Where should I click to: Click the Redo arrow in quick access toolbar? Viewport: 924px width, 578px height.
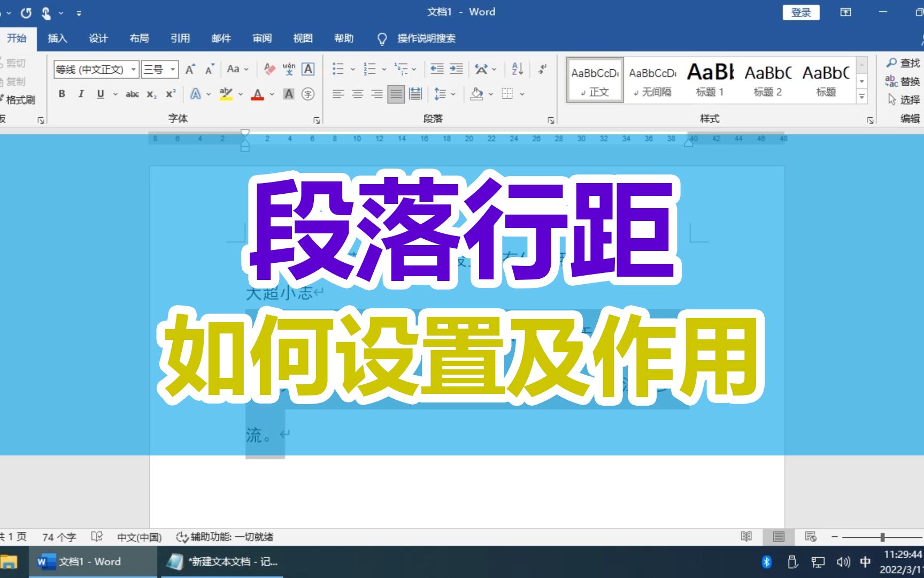tap(26, 13)
